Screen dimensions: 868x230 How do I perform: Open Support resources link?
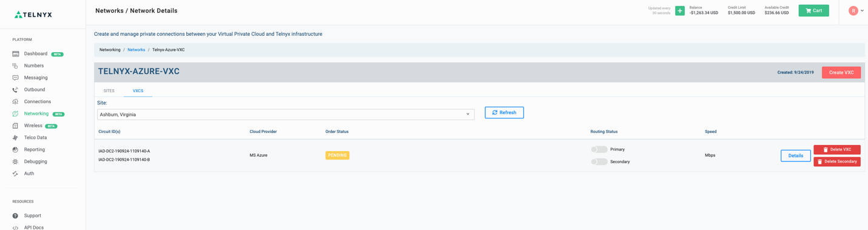click(33, 215)
